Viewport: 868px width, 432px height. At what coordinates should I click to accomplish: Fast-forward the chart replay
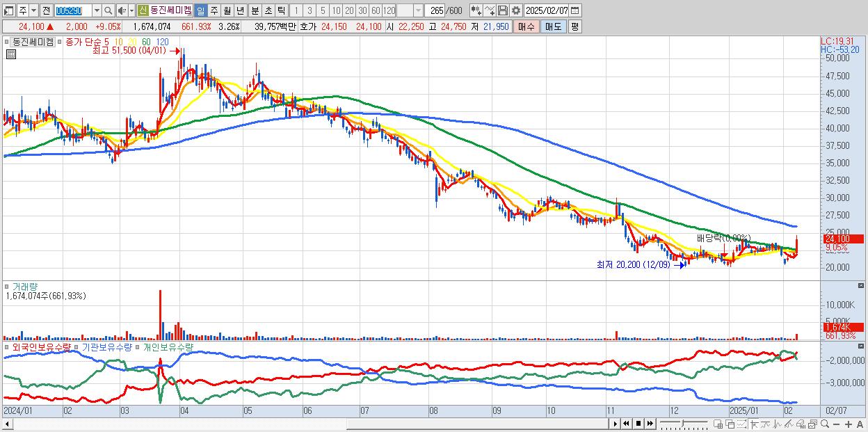coord(650,424)
